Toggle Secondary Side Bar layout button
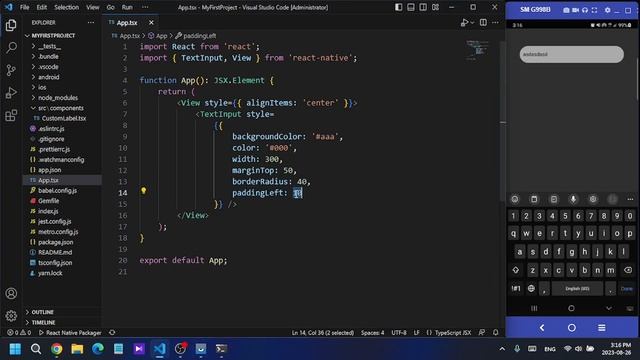Viewport: 640px width, 360px height. (x=423, y=7)
